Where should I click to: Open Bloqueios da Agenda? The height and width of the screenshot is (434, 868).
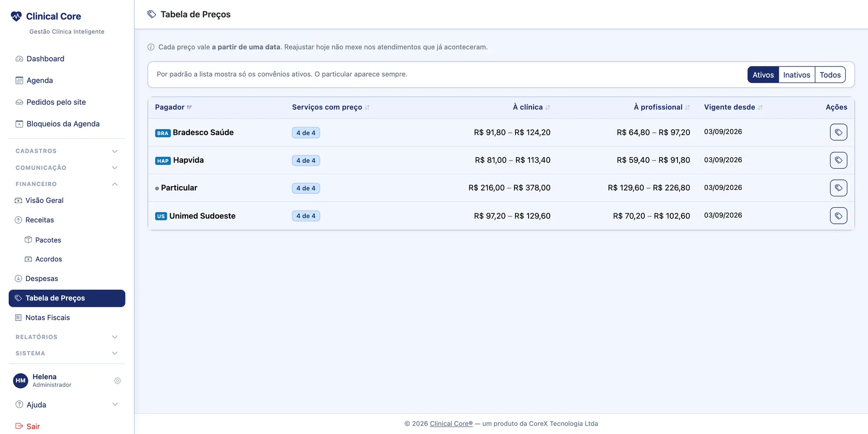67,124
